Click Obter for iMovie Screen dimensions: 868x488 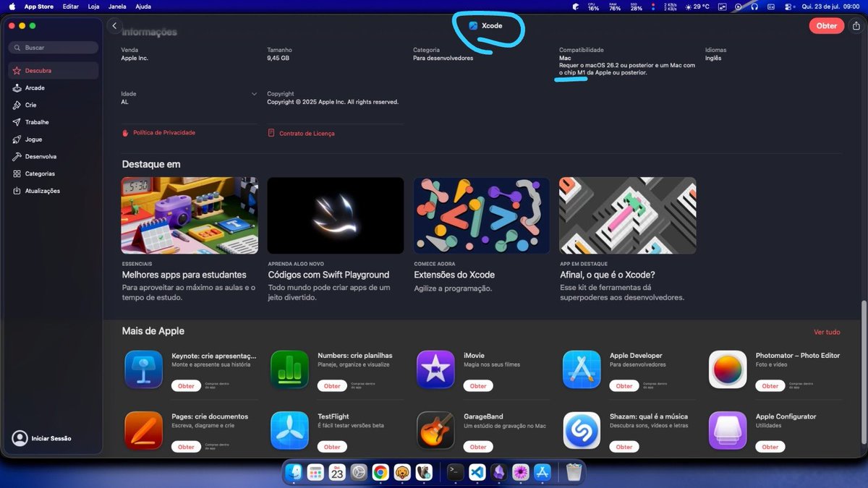coord(478,386)
